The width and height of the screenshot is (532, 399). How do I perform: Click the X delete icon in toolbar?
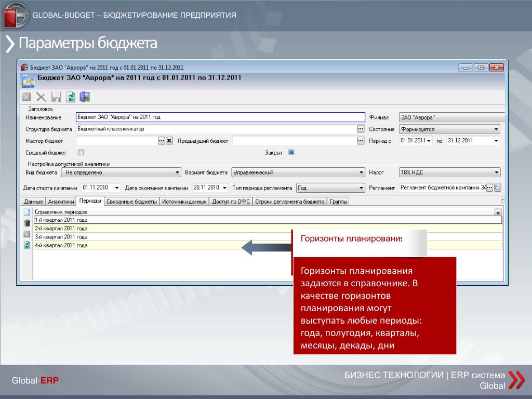pyautogui.click(x=41, y=97)
